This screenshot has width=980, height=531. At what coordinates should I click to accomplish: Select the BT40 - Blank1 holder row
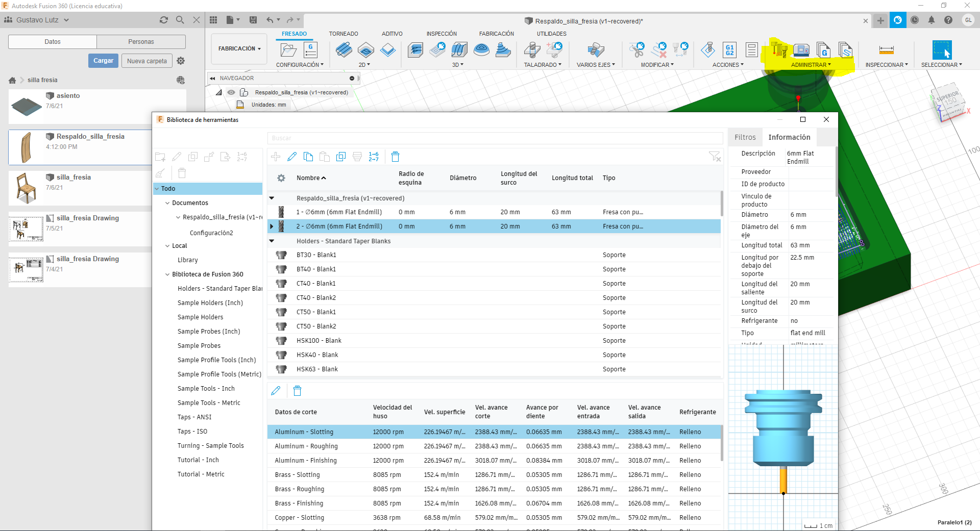point(494,269)
